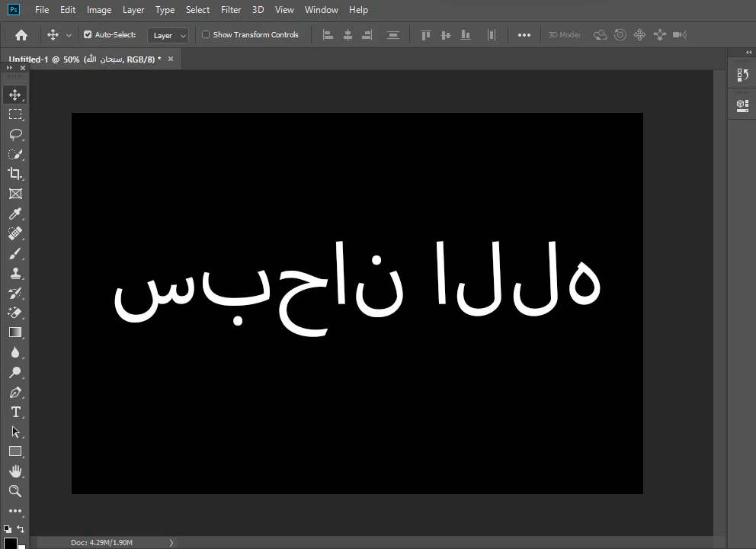Image resolution: width=756 pixels, height=549 pixels.
Task: Select the Spot Healing Brush tool
Action: 15,233
